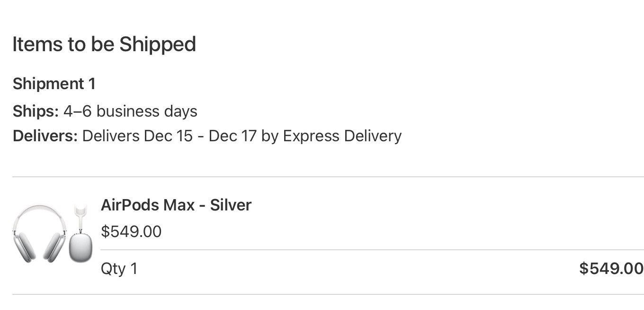
Task: Click the word Shipped in the heading
Action: pyautogui.click(x=157, y=45)
